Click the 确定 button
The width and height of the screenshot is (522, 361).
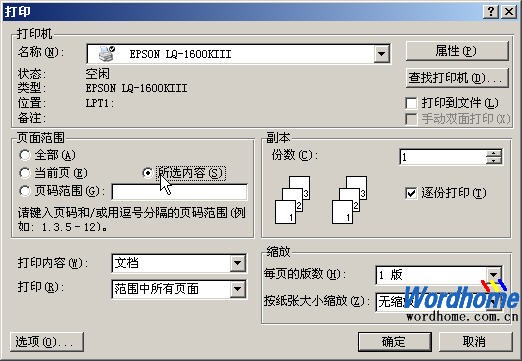[x=395, y=342]
